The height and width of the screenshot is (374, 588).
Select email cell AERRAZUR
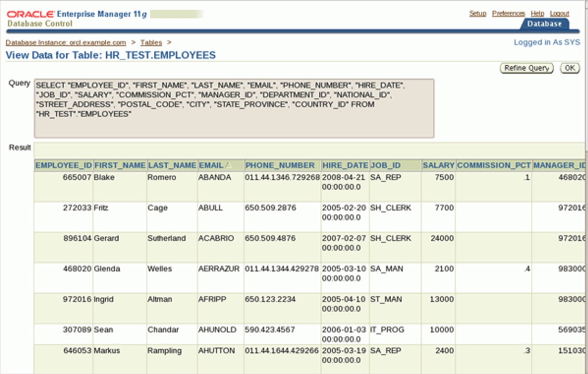pyautogui.click(x=219, y=269)
